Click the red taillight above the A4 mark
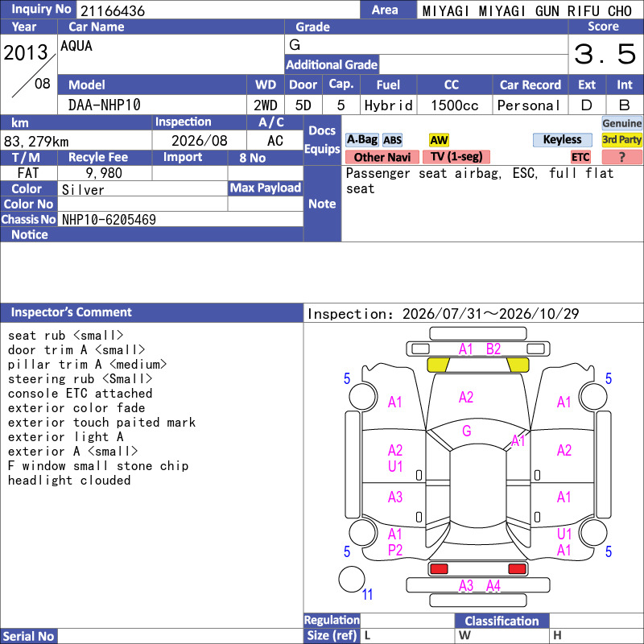Screen dimensions: 644x644 pos(517,569)
